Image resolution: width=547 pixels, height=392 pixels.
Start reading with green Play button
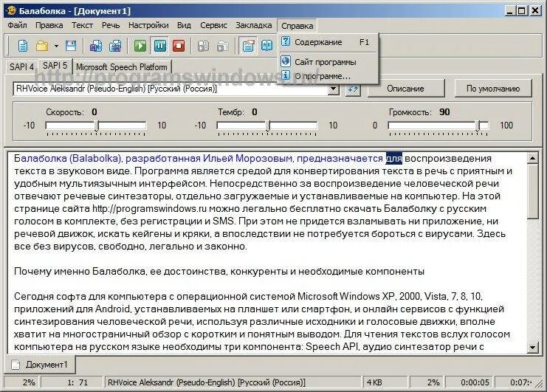[x=140, y=46]
